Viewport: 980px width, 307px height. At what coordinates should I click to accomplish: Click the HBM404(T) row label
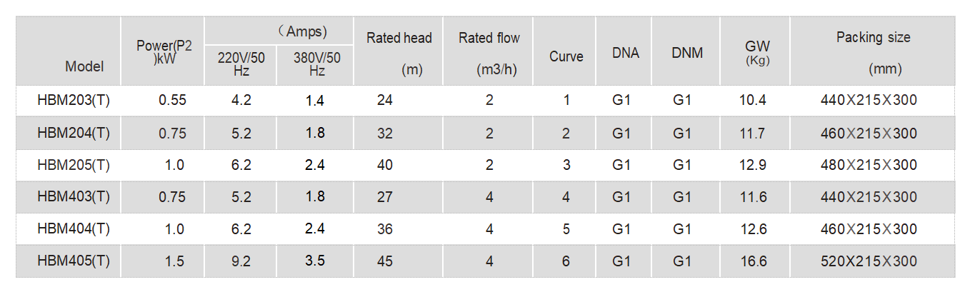74,229
